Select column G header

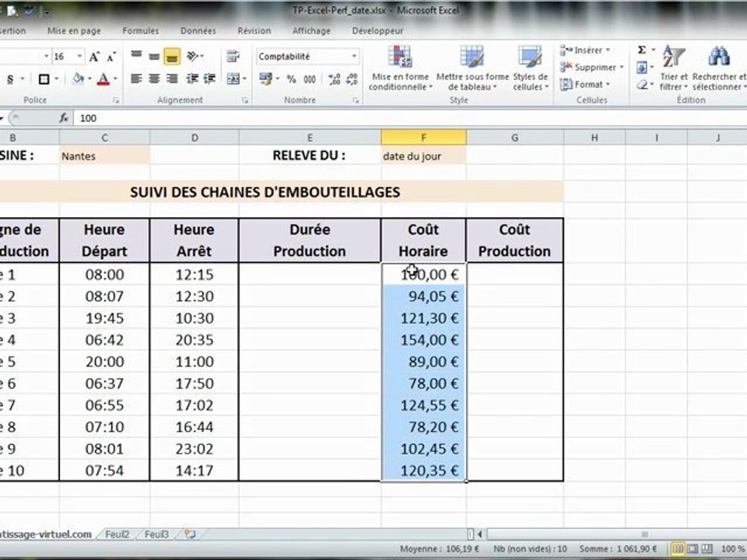pos(514,138)
